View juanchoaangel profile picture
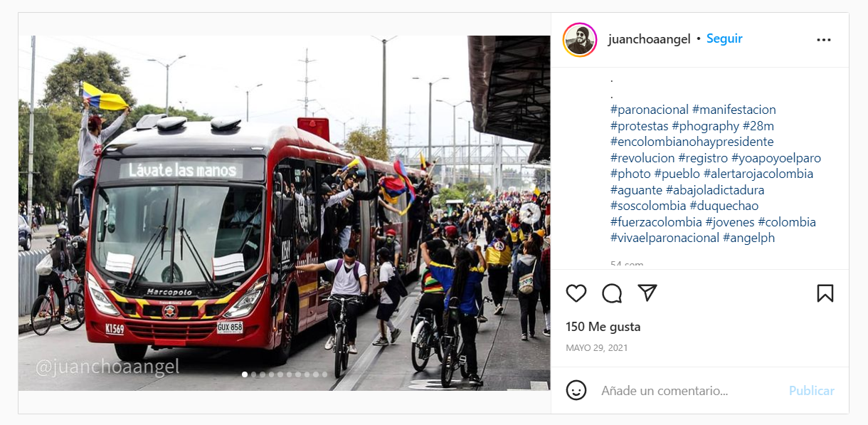868x425 pixels. click(x=580, y=40)
